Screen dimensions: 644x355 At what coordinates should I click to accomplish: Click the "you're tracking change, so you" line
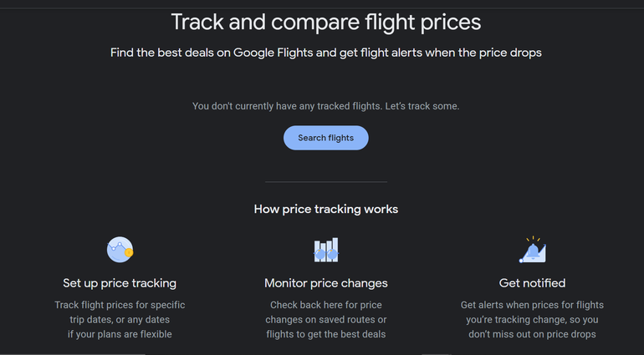[x=532, y=320]
